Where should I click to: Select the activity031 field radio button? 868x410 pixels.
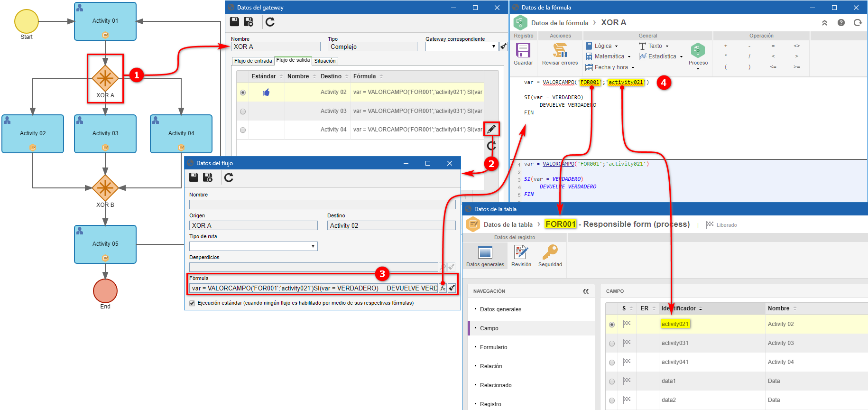click(612, 344)
